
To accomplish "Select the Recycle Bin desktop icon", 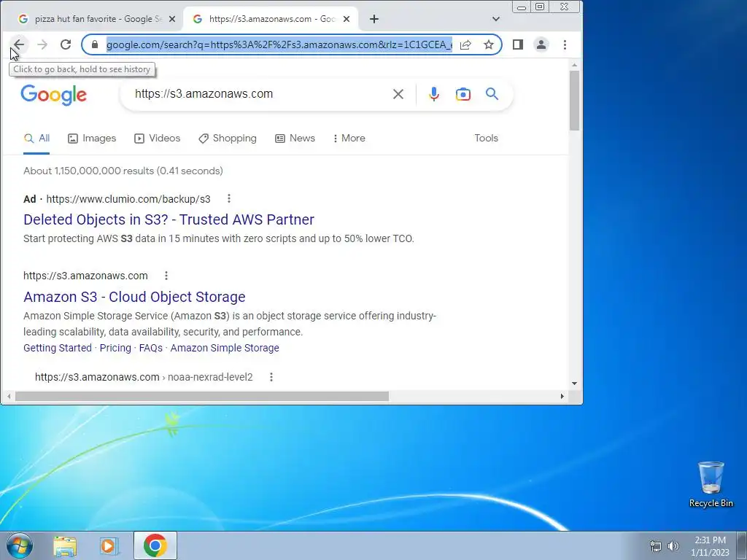I will click(x=711, y=484).
